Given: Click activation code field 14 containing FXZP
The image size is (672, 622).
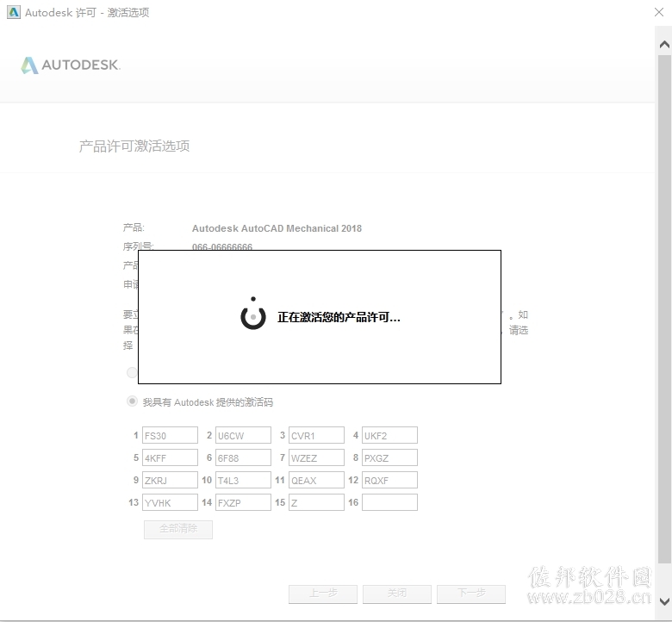Looking at the screenshot, I should point(243,502).
